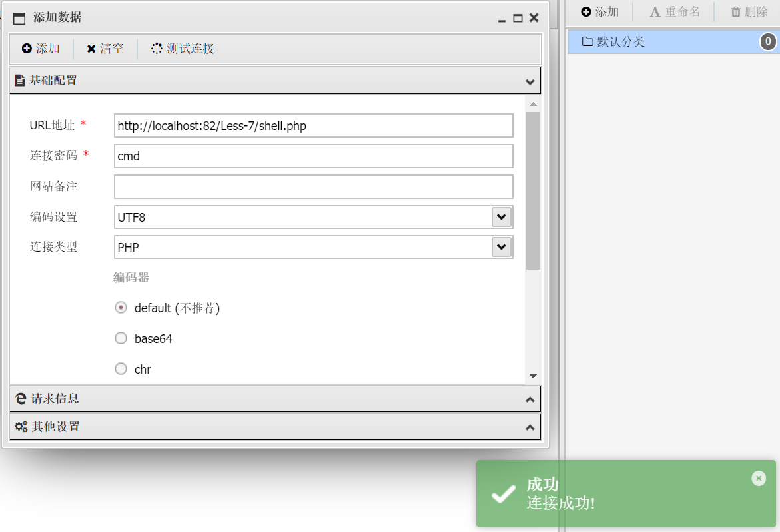Click 添加 in the right category panel
This screenshot has height=532, width=780.
(x=599, y=12)
